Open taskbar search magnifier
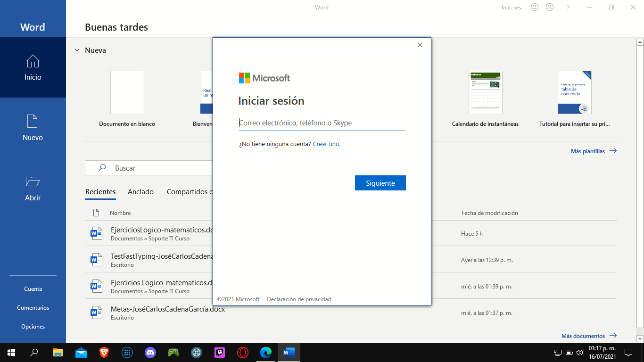 pos(34,353)
